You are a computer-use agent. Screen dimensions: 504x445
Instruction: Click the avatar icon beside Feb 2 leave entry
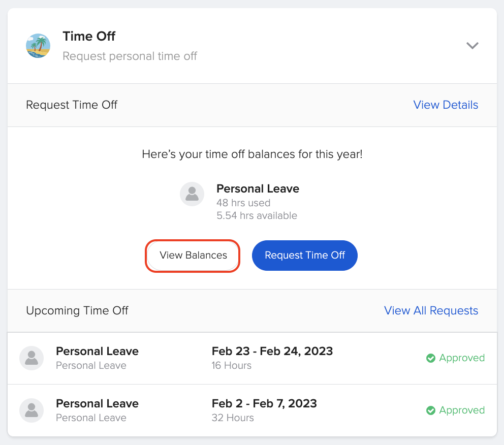(31, 410)
